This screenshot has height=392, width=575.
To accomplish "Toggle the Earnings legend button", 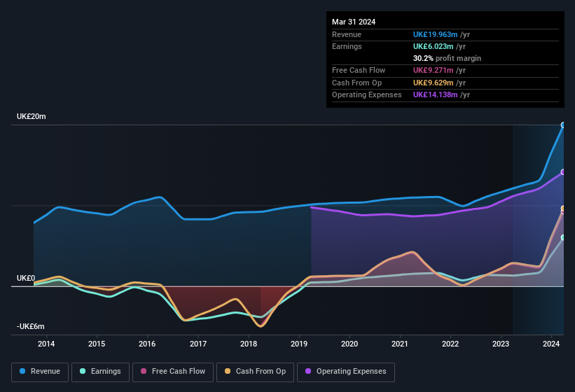I will (x=100, y=372).
